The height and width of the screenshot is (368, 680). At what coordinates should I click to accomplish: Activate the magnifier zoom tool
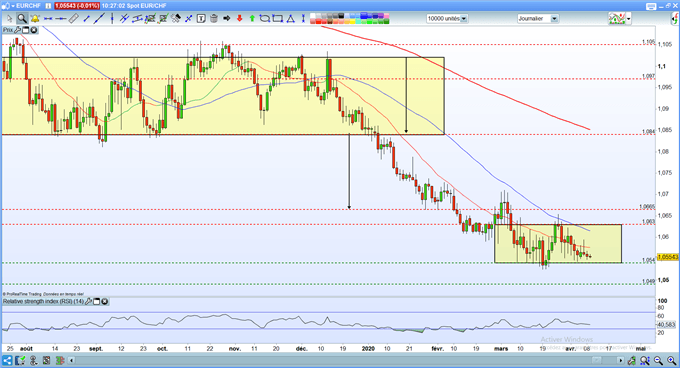tap(22, 19)
